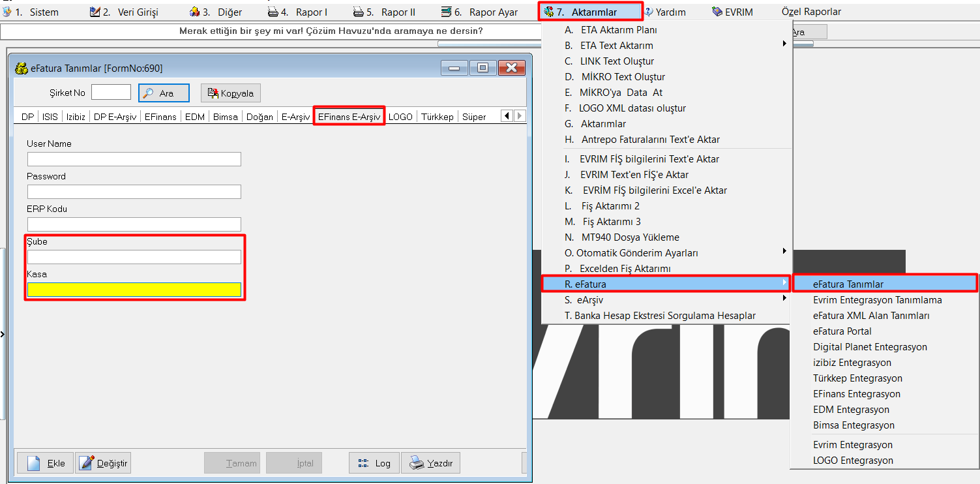Choose Evrim Entegrasyon Tanımlama
Screen dimensions: 980x484
click(885, 300)
